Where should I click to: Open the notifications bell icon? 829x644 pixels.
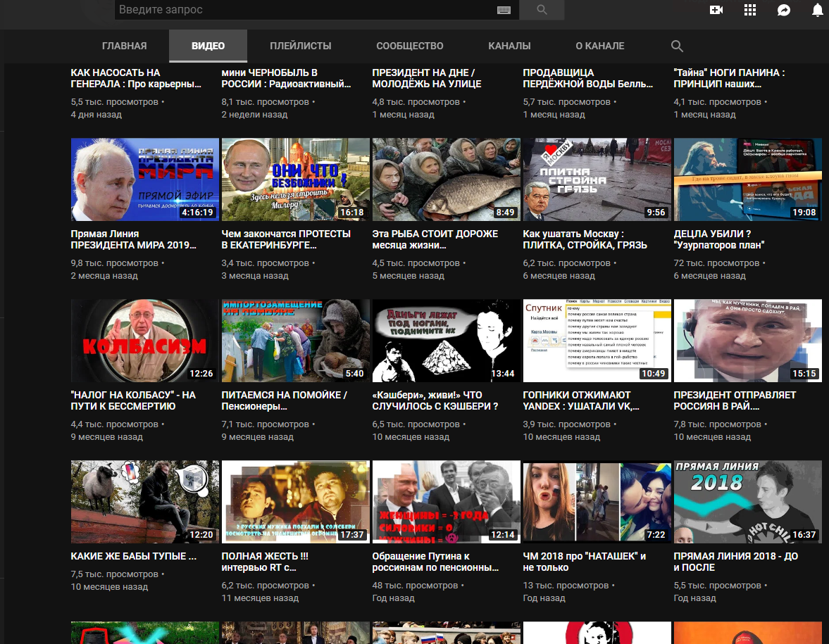pos(817,10)
